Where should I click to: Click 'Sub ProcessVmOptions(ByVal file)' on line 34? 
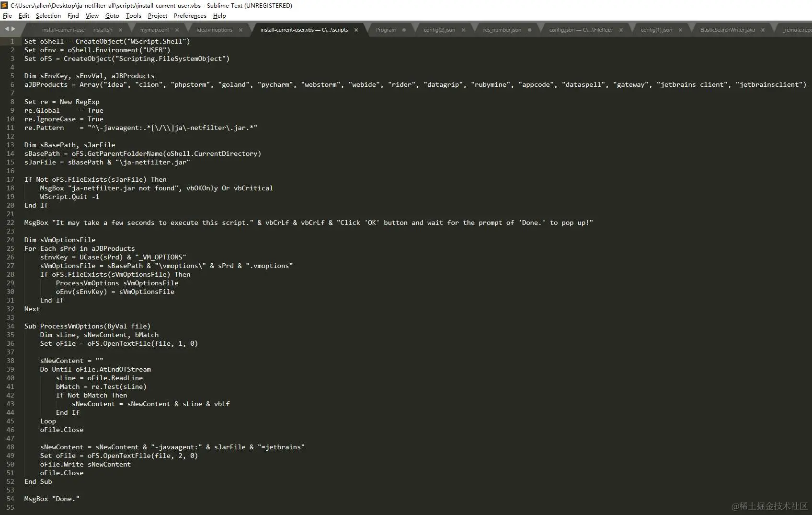(88, 326)
